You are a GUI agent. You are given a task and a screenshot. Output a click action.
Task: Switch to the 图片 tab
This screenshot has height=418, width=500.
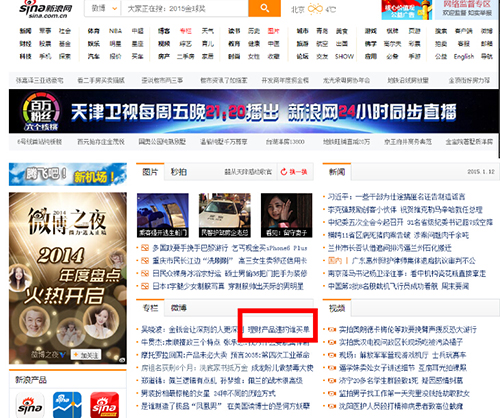click(150, 172)
